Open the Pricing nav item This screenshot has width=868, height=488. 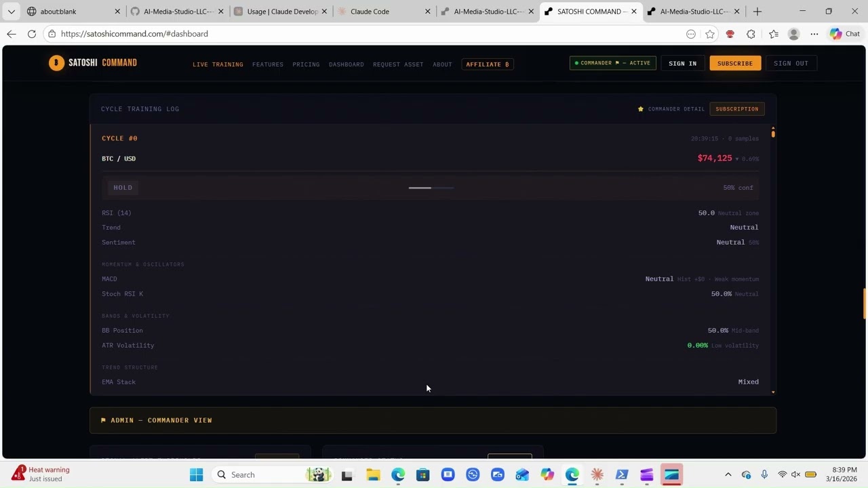pos(306,64)
